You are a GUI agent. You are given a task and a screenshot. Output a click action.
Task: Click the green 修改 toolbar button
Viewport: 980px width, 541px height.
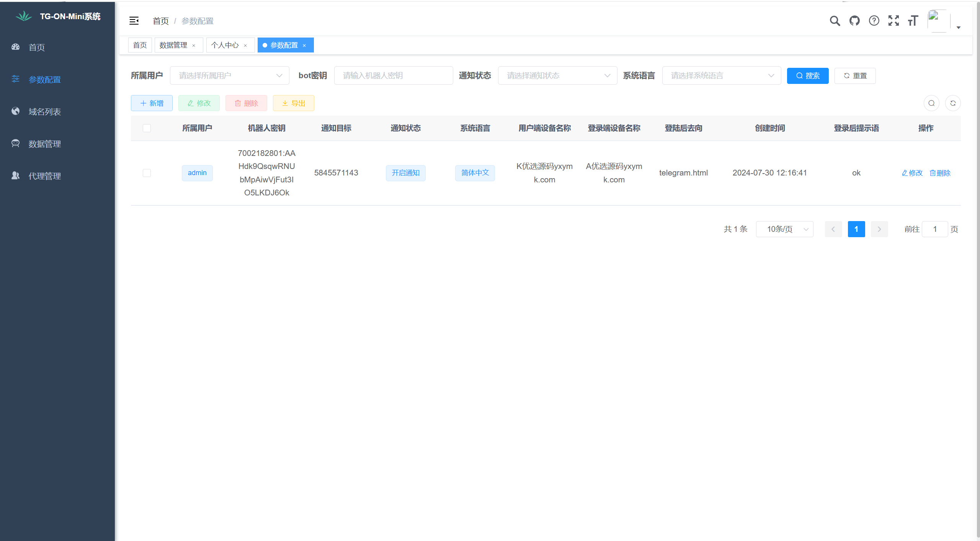click(x=199, y=103)
